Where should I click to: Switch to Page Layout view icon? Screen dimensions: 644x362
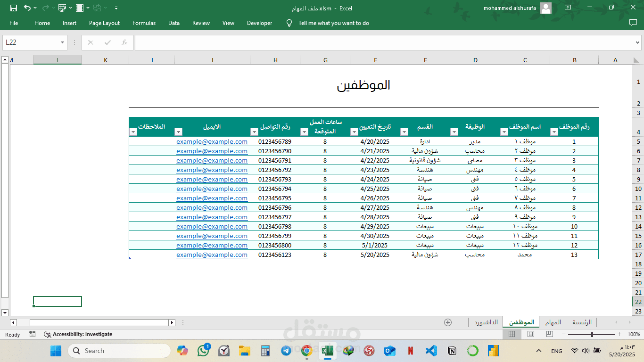coord(531,334)
